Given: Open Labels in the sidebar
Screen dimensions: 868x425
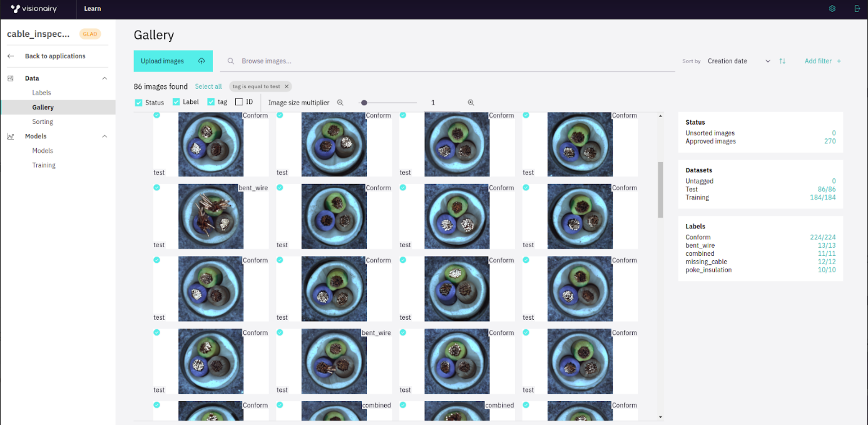Looking at the screenshot, I should coord(41,93).
